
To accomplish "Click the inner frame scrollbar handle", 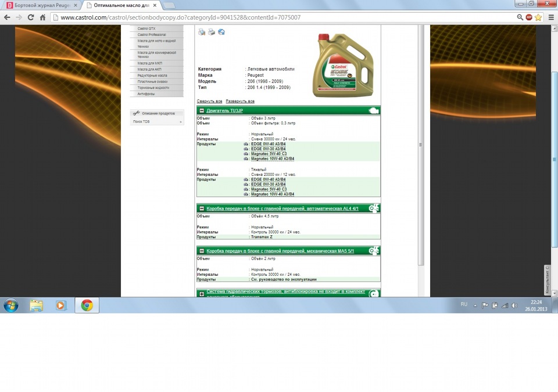I will tap(421, 145).
